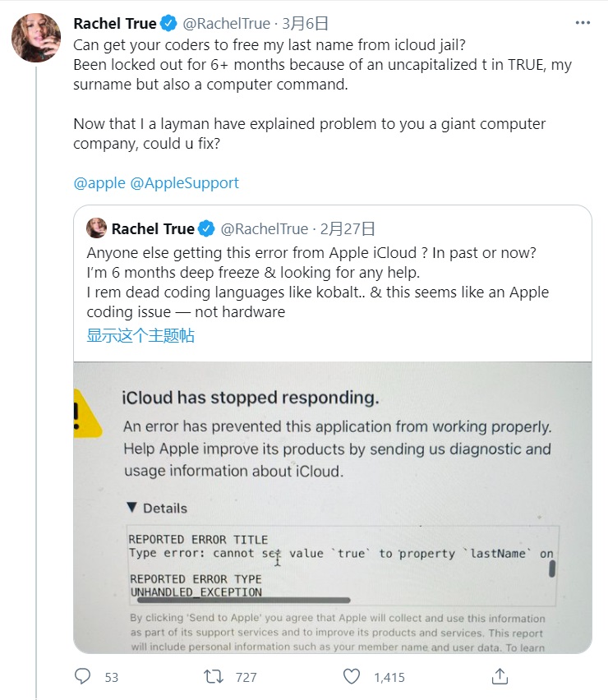Open the share upload icon
Image resolution: width=608 pixels, height=700 pixels.
click(x=500, y=676)
